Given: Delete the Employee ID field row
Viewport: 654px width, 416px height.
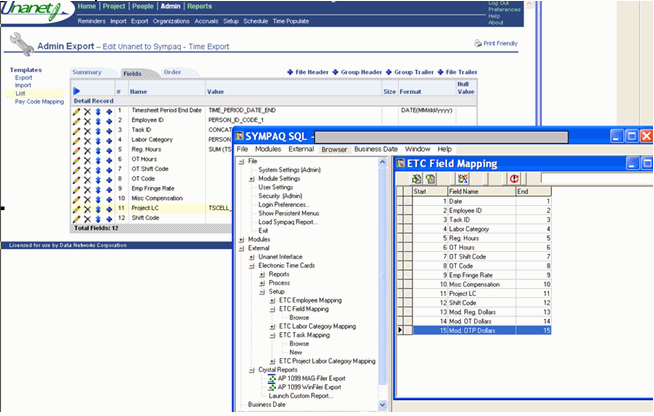Looking at the screenshot, I should click(87, 121).
